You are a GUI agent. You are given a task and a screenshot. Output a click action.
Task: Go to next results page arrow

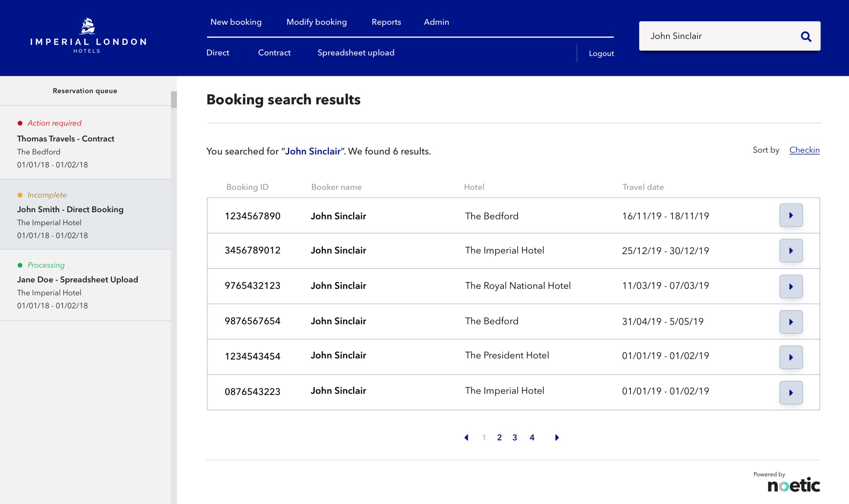click(556, 437)
